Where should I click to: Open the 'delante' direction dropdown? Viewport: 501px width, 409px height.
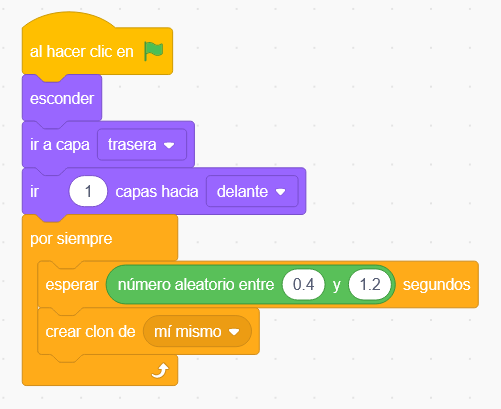252,192
